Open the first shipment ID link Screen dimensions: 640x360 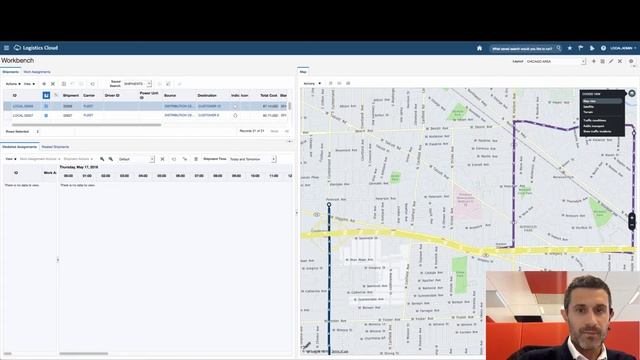(23, 106)
